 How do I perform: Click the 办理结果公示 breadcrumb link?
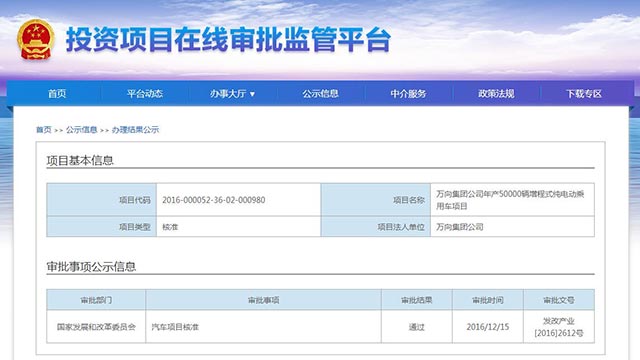[135, 130]
